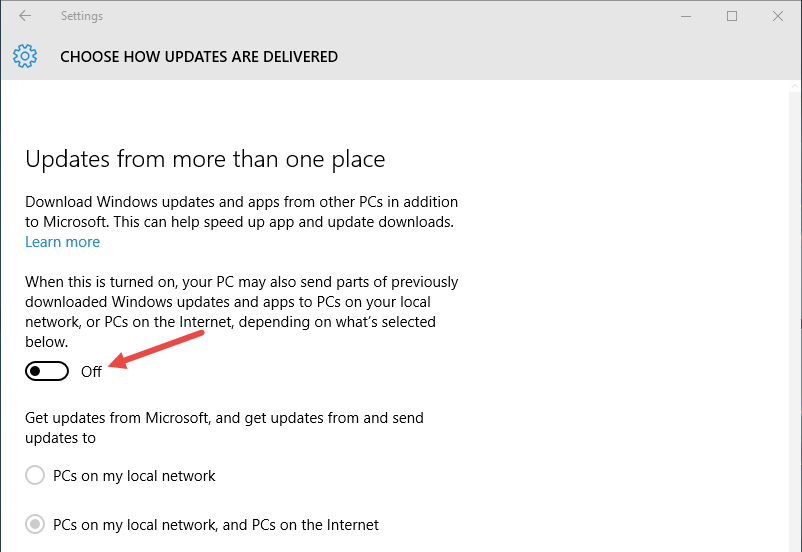The height and width of the screenshot is (552, 802).
Task: Click the 'CHOOSE HOW UPDATES ARE DELIVERED' header
Action: 199,57
